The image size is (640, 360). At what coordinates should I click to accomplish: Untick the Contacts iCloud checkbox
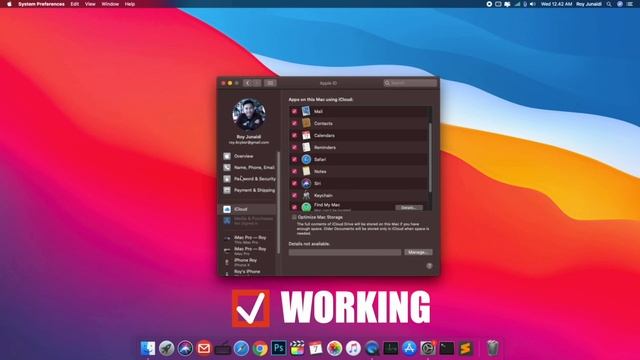(x=294, y=123)
